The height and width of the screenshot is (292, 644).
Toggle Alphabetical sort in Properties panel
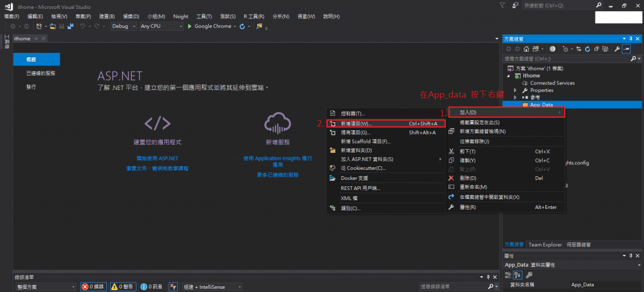point(516,275)
